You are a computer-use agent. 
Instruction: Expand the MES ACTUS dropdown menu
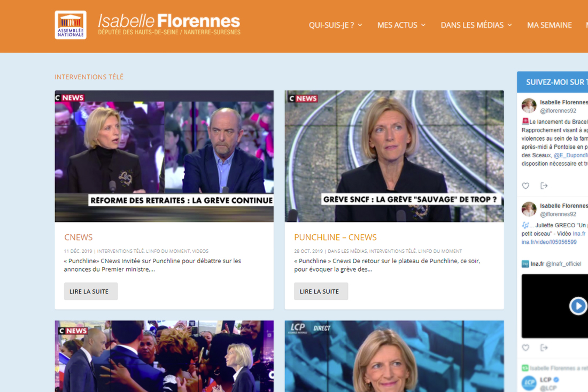click(401, 25)
